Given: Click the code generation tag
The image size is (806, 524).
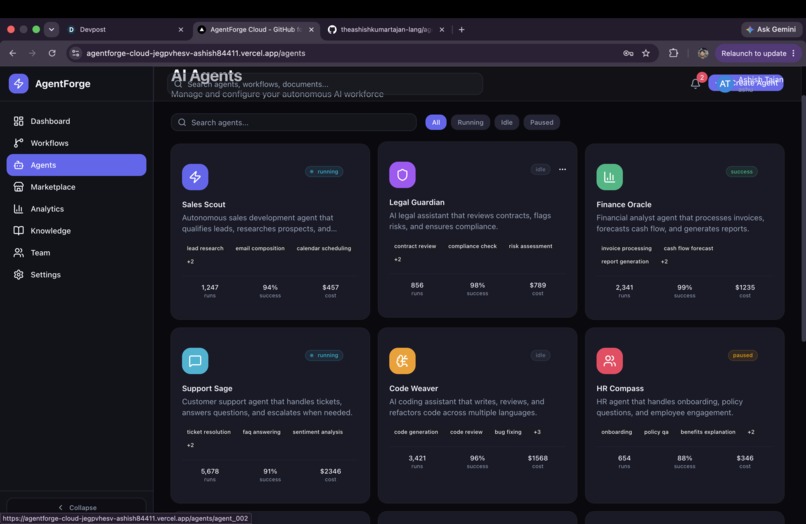Looking at the screenshot, I should [x=416, y=432].
